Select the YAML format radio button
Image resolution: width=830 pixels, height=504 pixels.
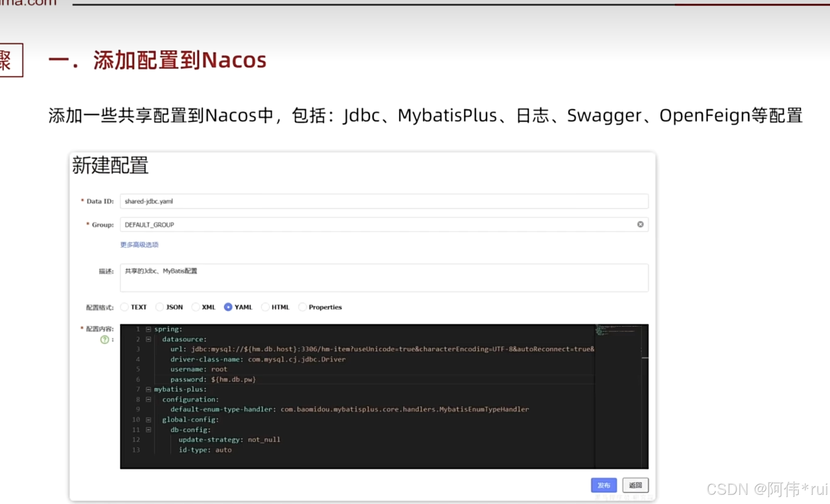click(x=228, y=307)
